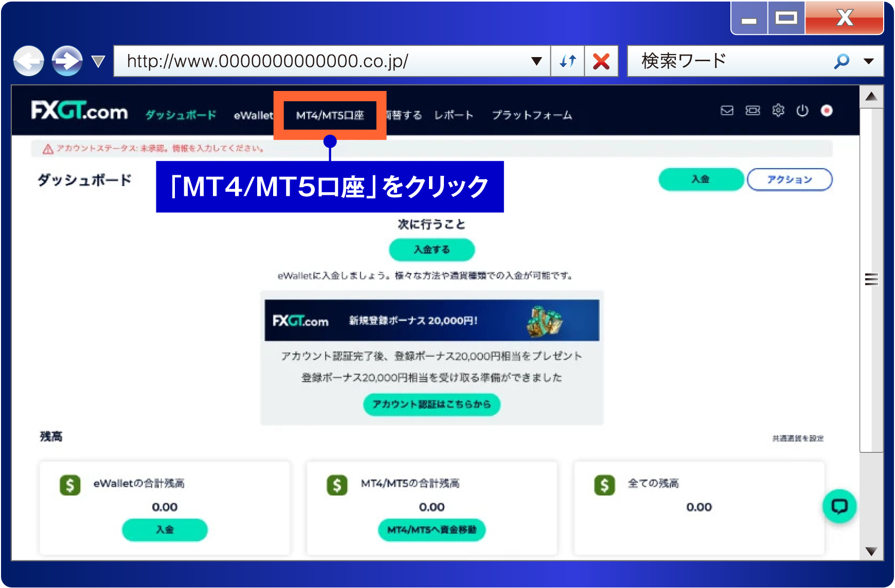Click the 全ての残高 0.00 value
This screenshot has height=588, width=895.
coord(699,507)
